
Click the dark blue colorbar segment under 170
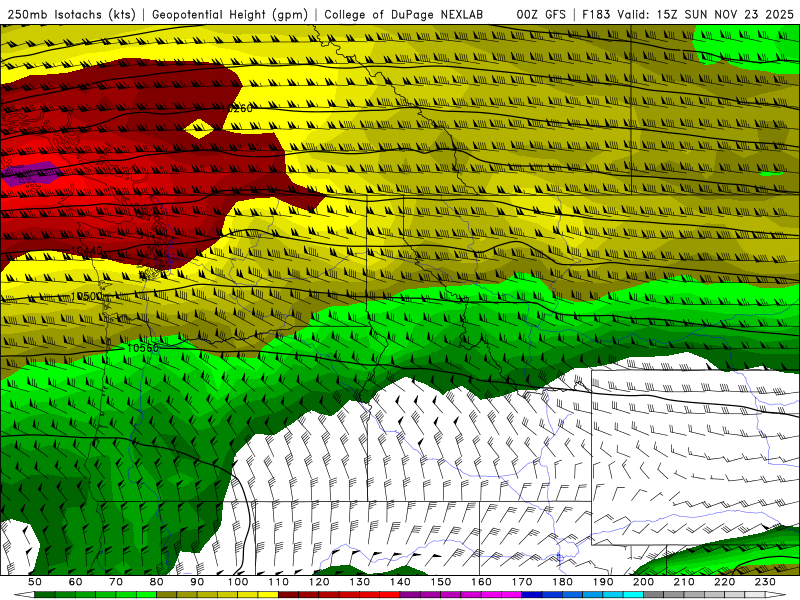532,595
